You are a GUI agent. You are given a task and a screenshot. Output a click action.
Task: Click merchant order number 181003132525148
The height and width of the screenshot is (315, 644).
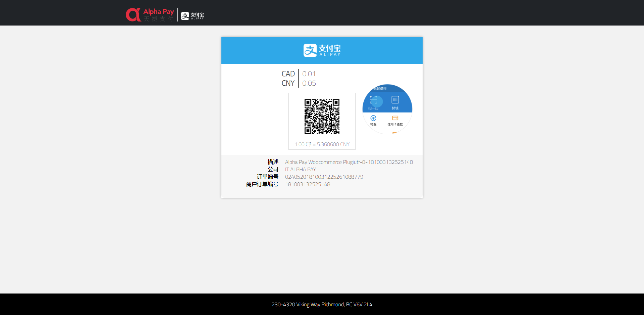click(308, 184)
